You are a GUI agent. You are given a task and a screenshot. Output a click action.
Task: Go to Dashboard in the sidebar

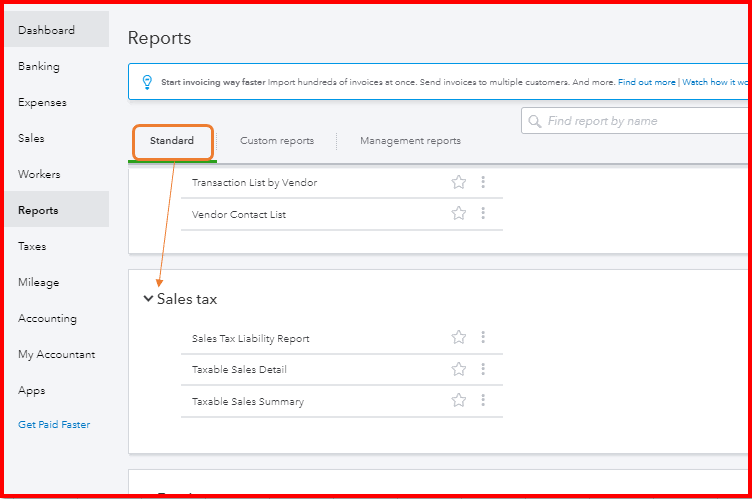point(57,30)
